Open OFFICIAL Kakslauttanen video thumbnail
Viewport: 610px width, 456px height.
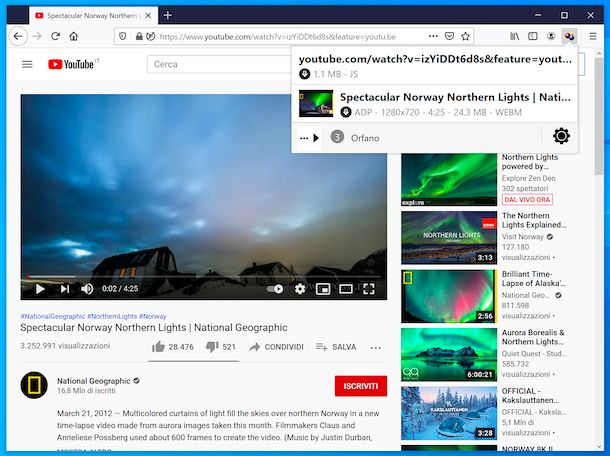point(449,413)
